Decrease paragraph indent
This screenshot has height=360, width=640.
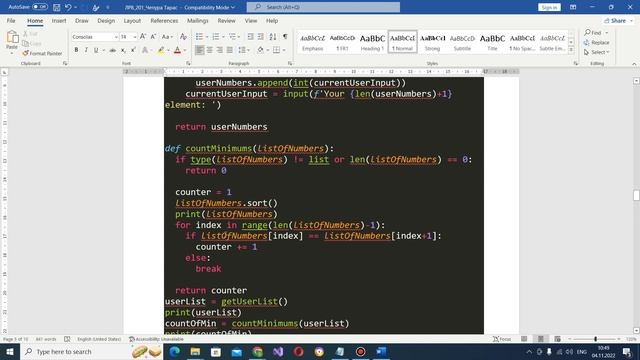tap(250, 37)
